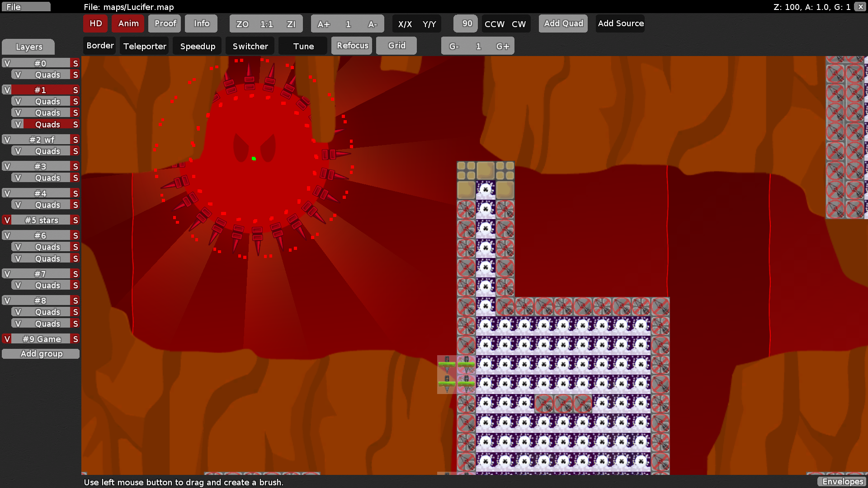Zoom in with the ZI control
The image size is (868, 488).
(292, 23)
